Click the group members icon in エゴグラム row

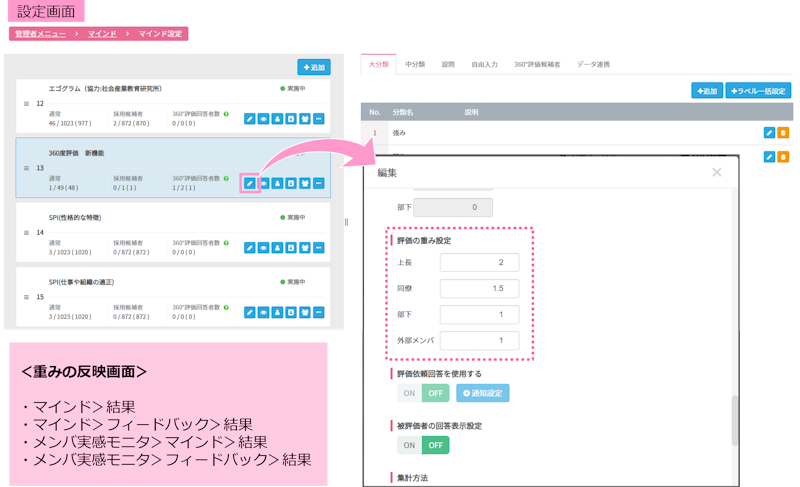(305, 119)
